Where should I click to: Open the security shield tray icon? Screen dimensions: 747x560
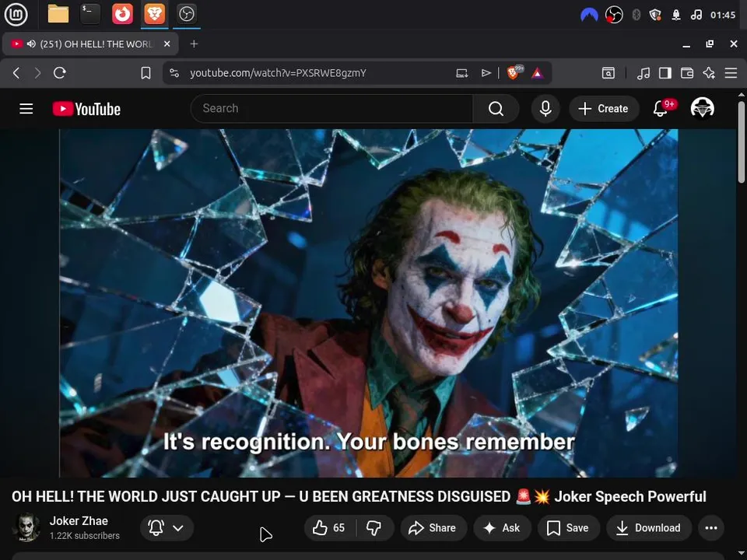(x=655, y=16)
